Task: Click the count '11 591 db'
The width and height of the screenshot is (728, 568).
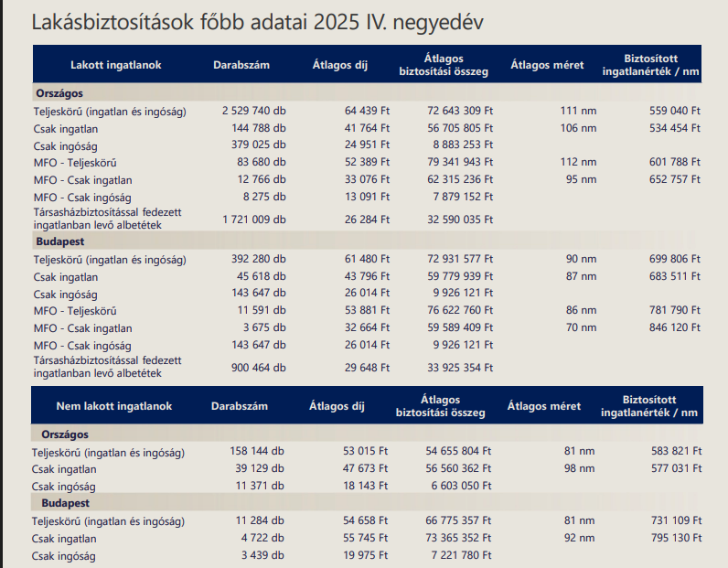Action: click(262, 310)
